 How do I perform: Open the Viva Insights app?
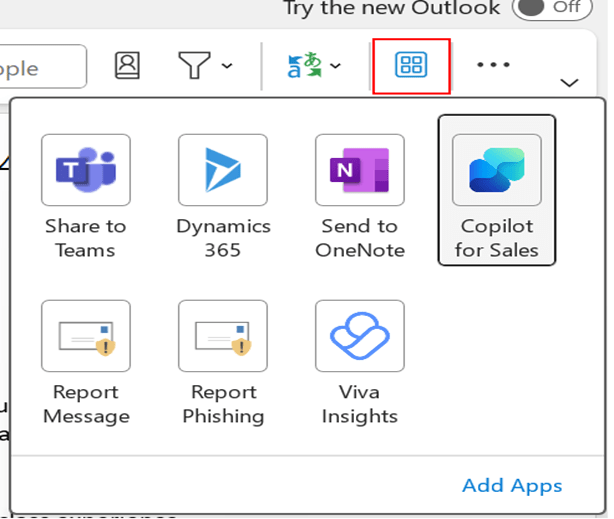point(359,335)
